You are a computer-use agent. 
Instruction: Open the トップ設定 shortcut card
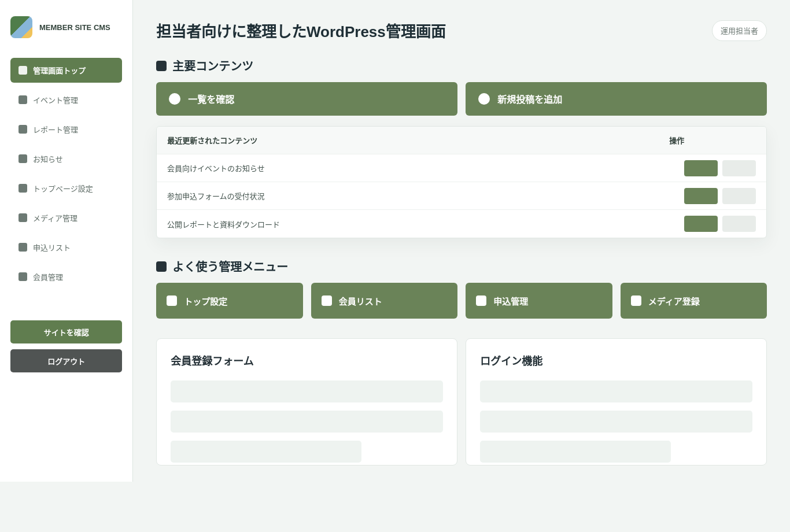[230, 301]
